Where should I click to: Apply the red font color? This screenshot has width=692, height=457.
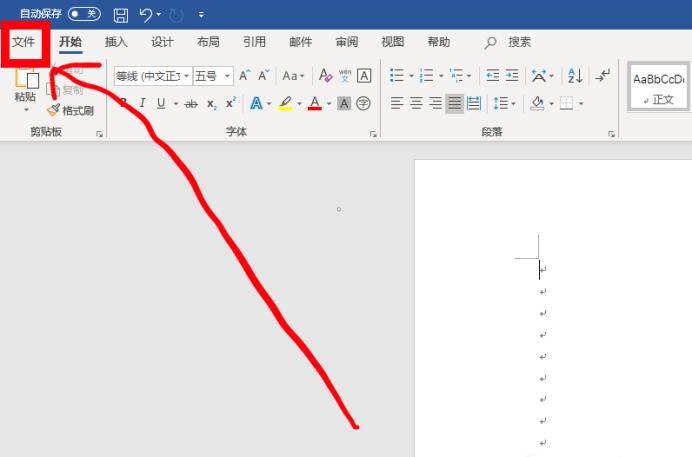(315, 104)
